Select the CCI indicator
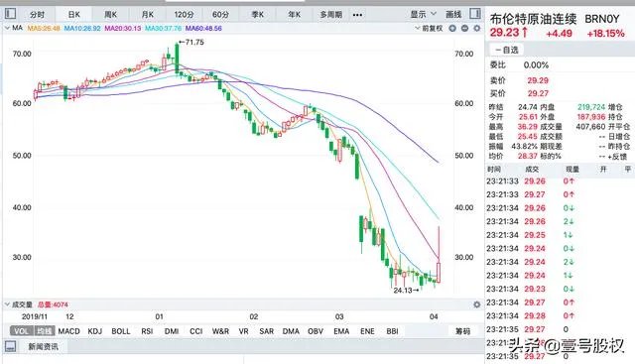The width and height of the screenshot is (635, 364). tap(196, 331)
